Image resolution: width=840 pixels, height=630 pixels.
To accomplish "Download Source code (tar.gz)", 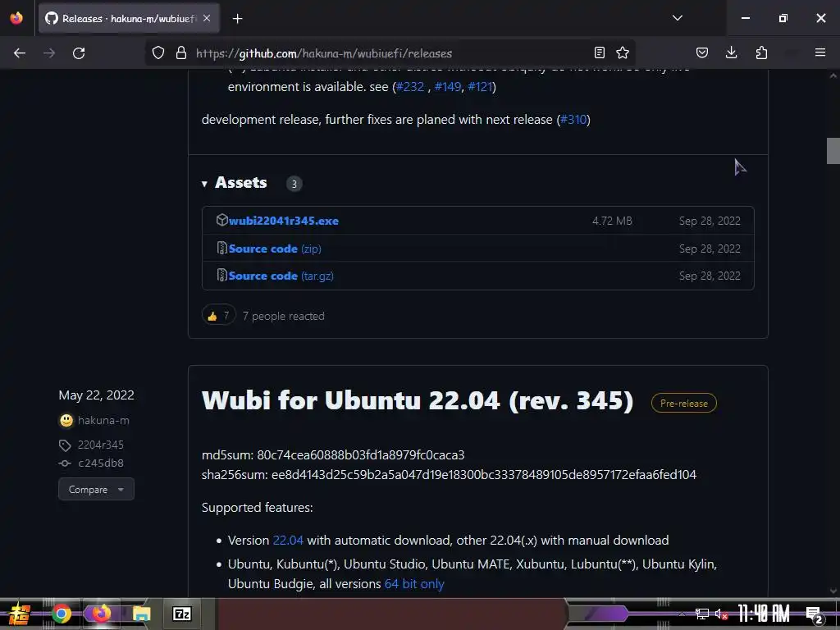I will (x=281, y=276).
